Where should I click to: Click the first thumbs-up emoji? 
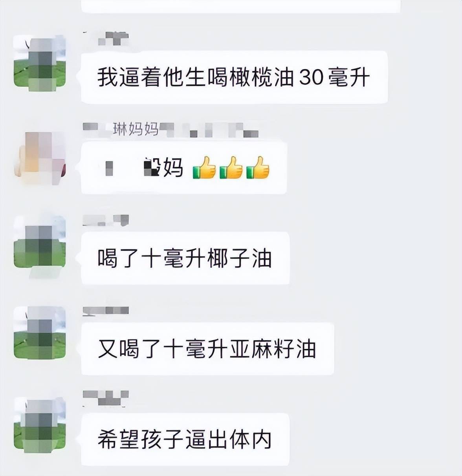click(204, 168)
